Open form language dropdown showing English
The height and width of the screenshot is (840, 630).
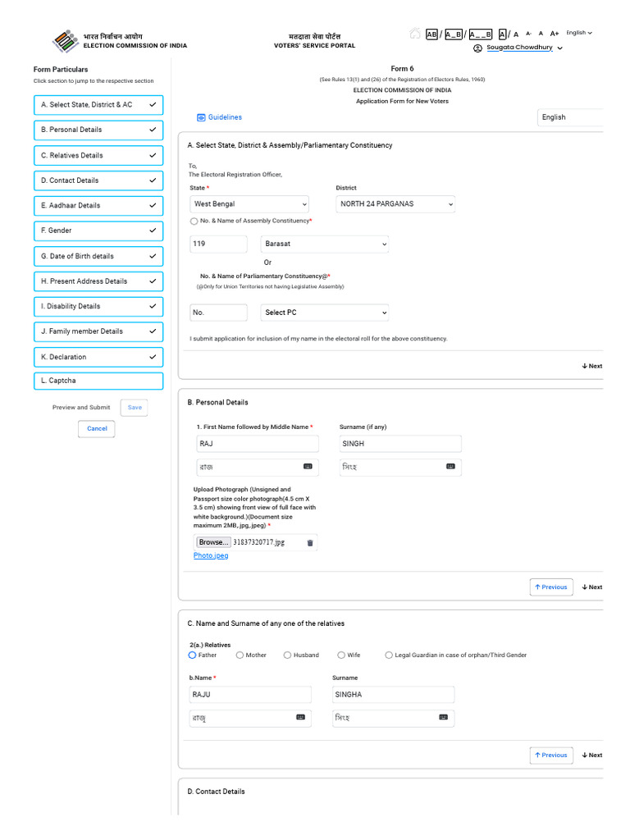pyautogui.click(x=570, y=117)
